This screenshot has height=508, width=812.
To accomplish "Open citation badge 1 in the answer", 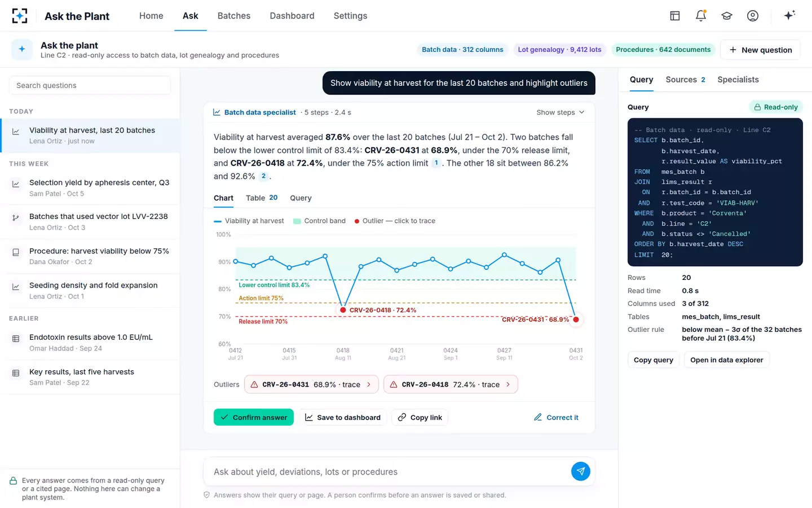I will tap(436, 163).
